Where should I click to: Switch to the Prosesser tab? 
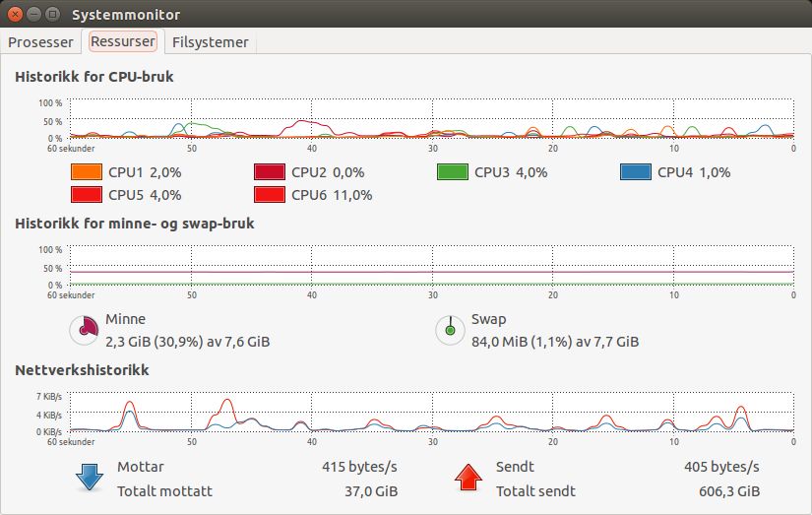point(40,42)
